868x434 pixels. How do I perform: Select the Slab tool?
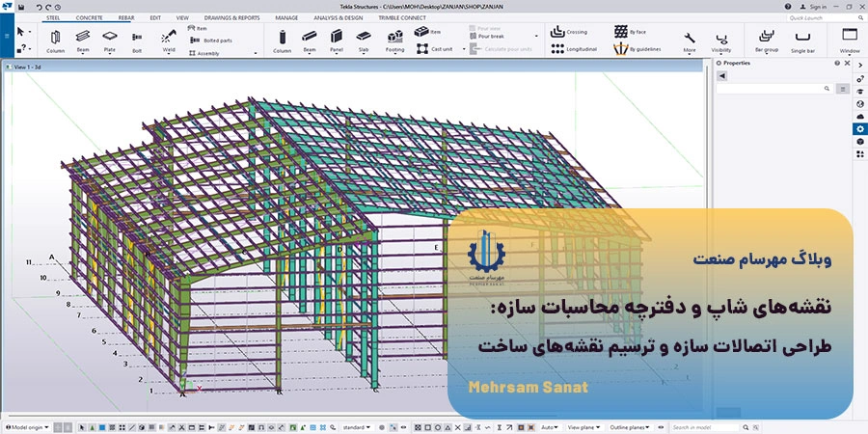pos(364,41)
